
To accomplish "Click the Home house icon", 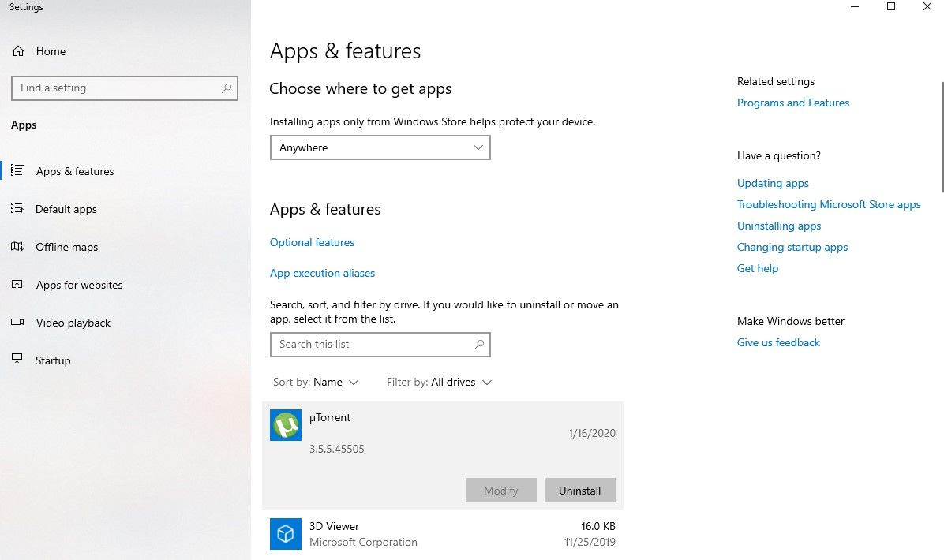I will [x=18, y=52].
